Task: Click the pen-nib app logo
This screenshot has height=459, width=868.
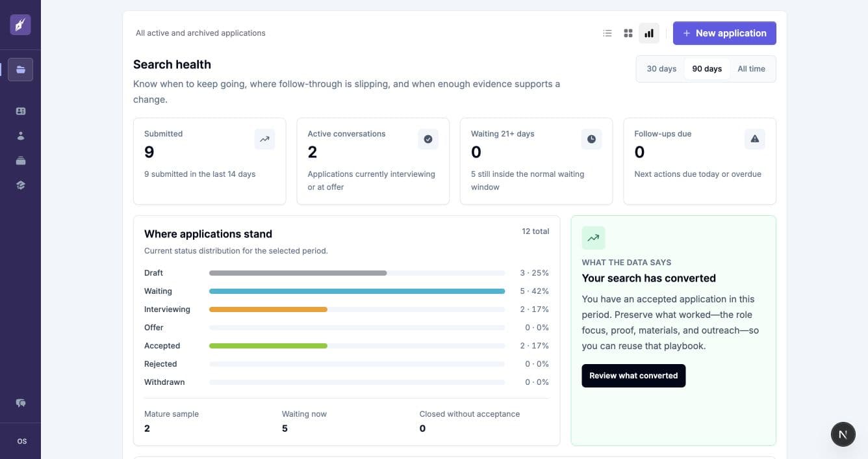Action: 20,25
